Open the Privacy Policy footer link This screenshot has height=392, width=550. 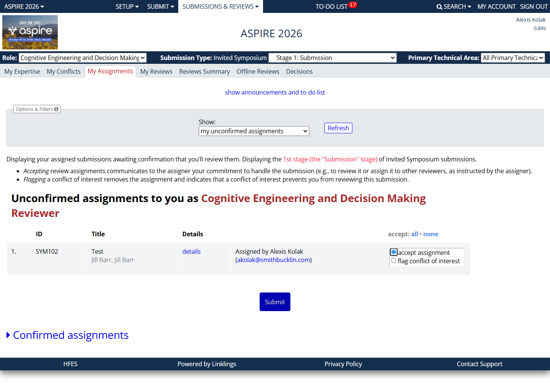pos(343,364)
